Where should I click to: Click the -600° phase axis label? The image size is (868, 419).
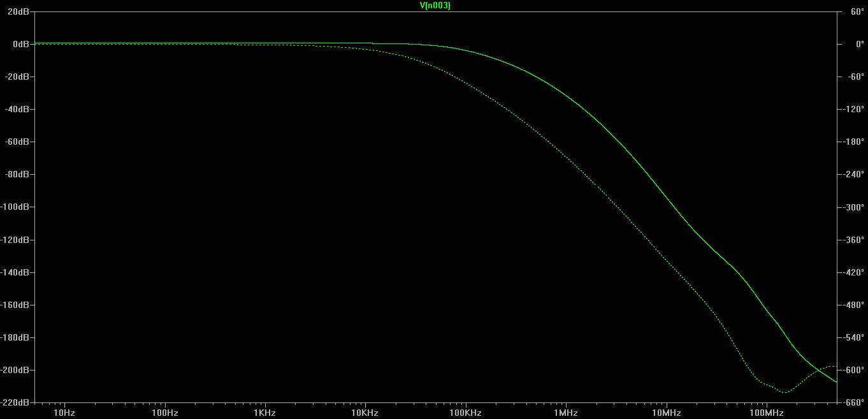[853, 370]
